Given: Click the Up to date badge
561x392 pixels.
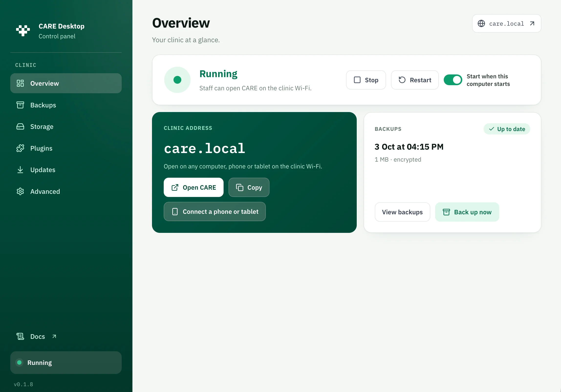Looking at the screenshot, I should pos(507,129).
